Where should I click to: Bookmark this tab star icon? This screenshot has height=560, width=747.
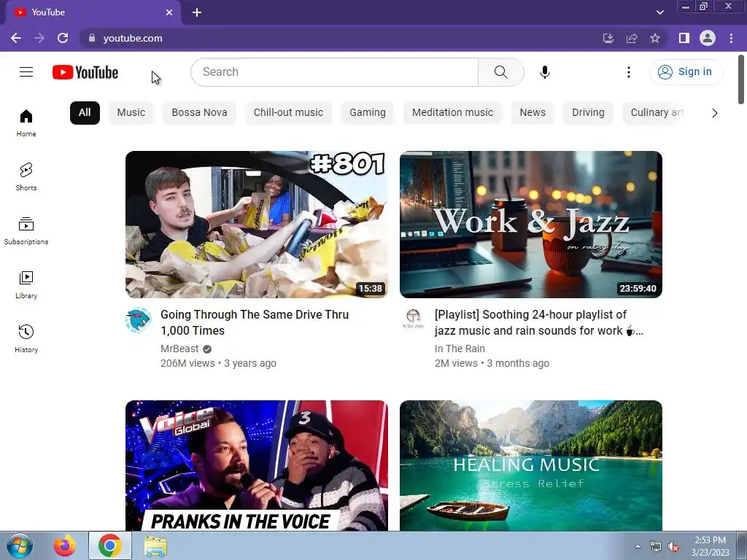click(x=655, y=38)
